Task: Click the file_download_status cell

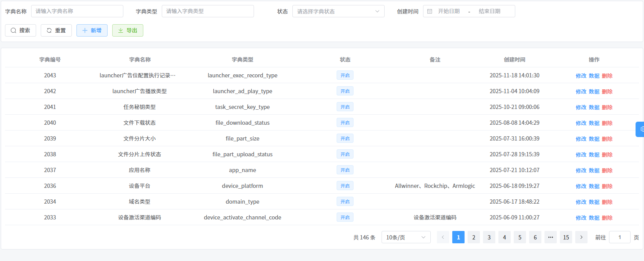Action: [242, 123]
